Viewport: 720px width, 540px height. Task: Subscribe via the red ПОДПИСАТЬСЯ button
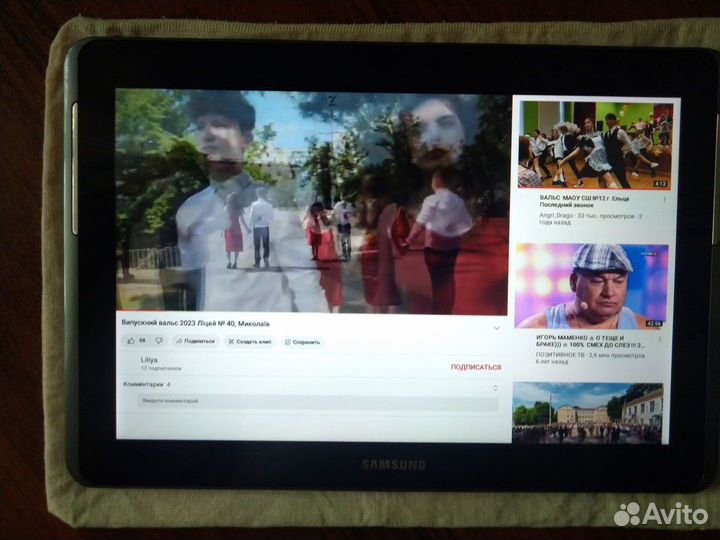(x=476, y=367)
